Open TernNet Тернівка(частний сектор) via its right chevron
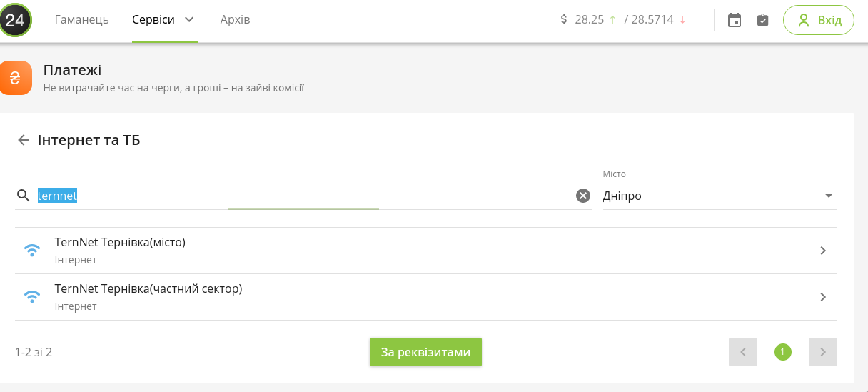Image resolution: width=868 pixels, height=392 pixels. pos(823,297)
